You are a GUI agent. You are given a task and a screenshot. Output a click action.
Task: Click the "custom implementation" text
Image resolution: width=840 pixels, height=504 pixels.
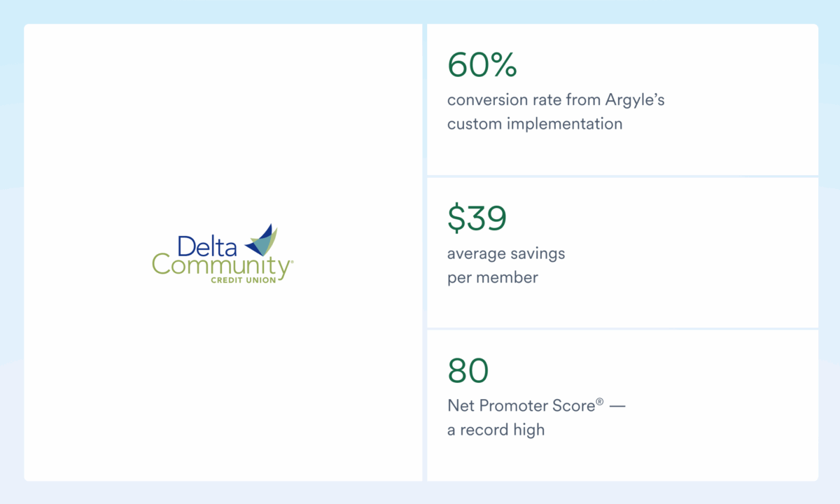[535, 124]
